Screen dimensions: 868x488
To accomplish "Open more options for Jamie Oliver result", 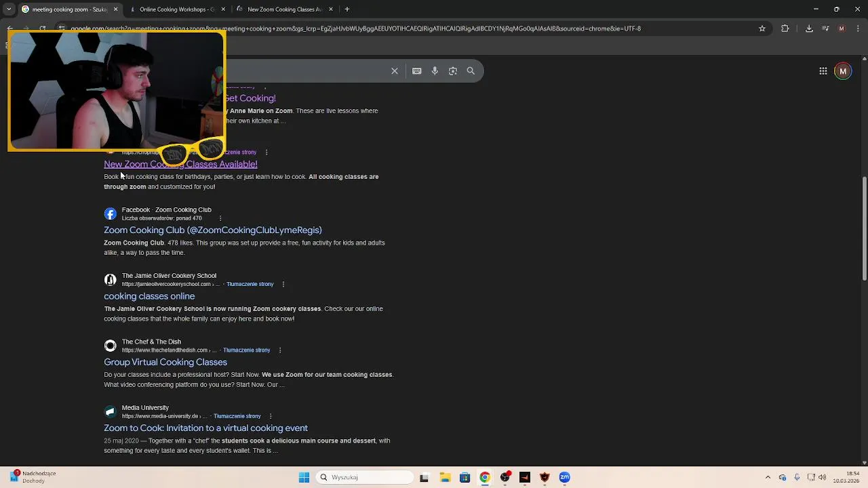I will pyautogui.click(x=283, y=285).
